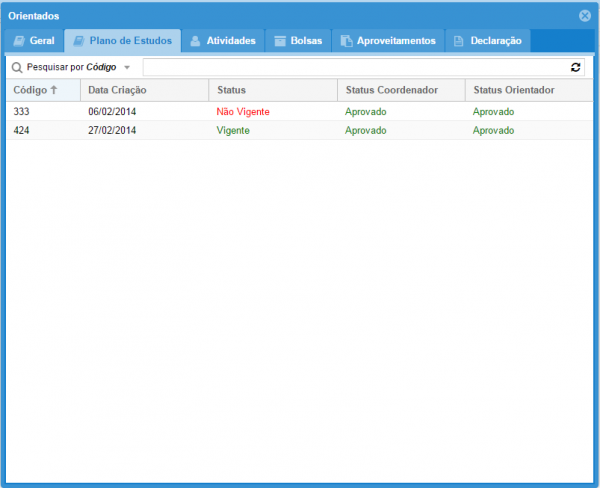The height and width of the screenshot is (488, 600).
Task: Switch to the Geral tab
Action: tap(34, 41)
